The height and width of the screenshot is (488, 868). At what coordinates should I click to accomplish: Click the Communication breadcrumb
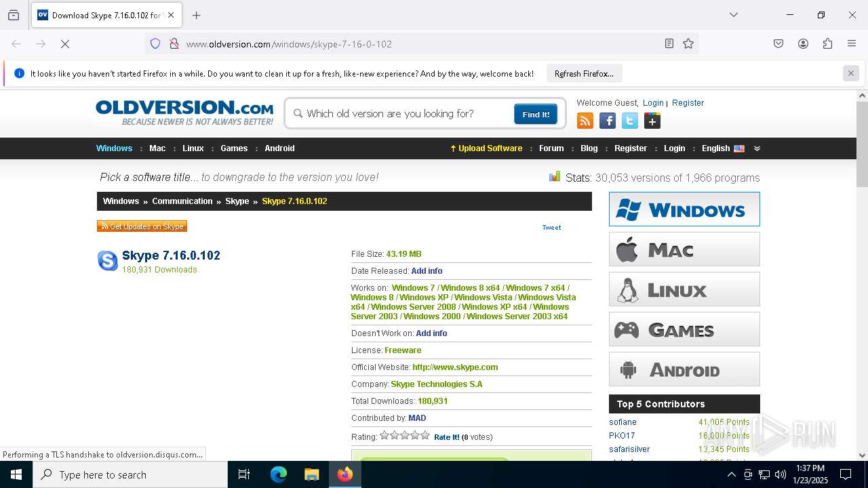tap(182, 201)
